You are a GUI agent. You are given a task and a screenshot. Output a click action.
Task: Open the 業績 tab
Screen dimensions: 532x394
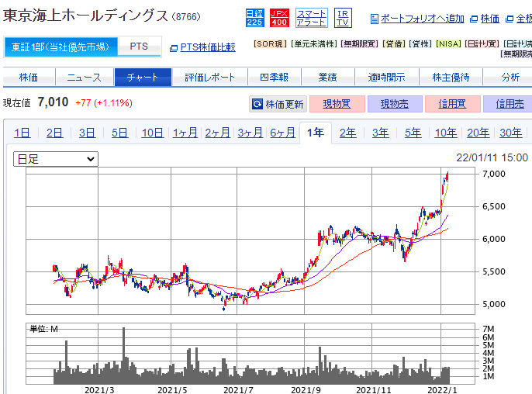coord(328,78)
